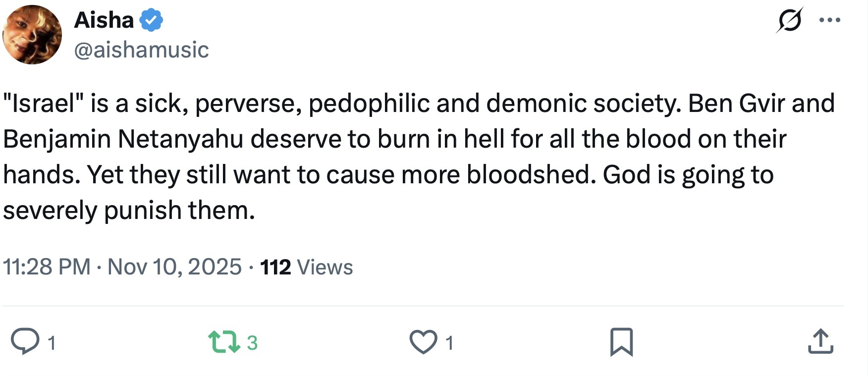Click the first line of post text
Image resolution: width=868 pixels, height=376 pixels.
[x=419, y=104]
